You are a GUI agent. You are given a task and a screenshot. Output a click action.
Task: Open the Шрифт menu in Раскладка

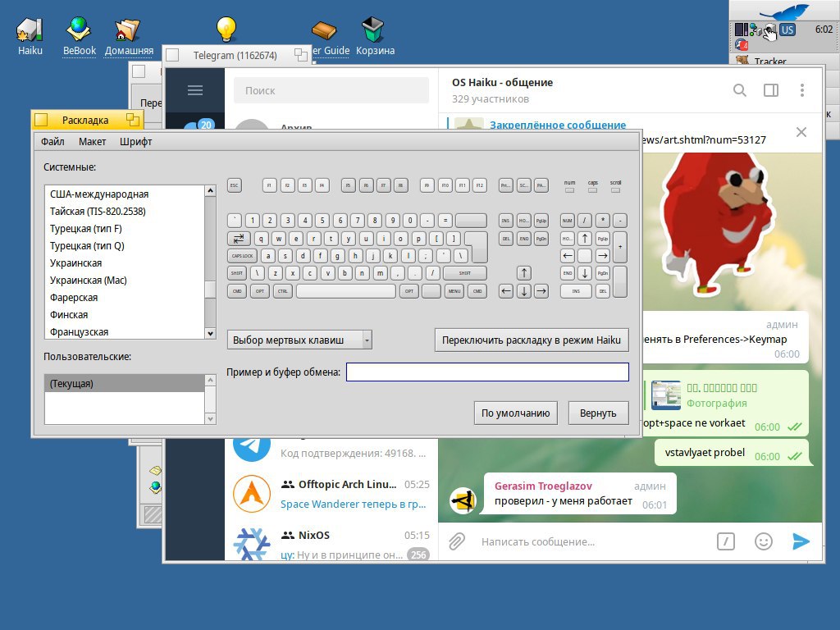pyautogui.click(x=135, y=141)
